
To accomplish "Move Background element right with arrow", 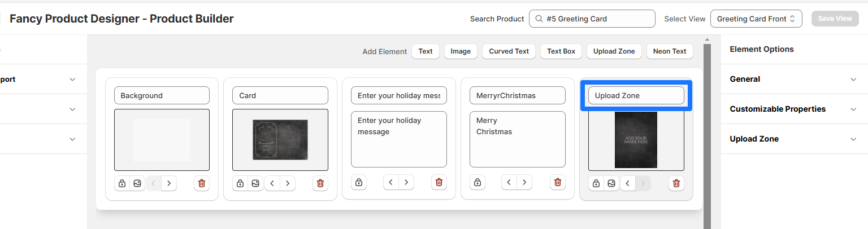I will (x=169, y=183).
